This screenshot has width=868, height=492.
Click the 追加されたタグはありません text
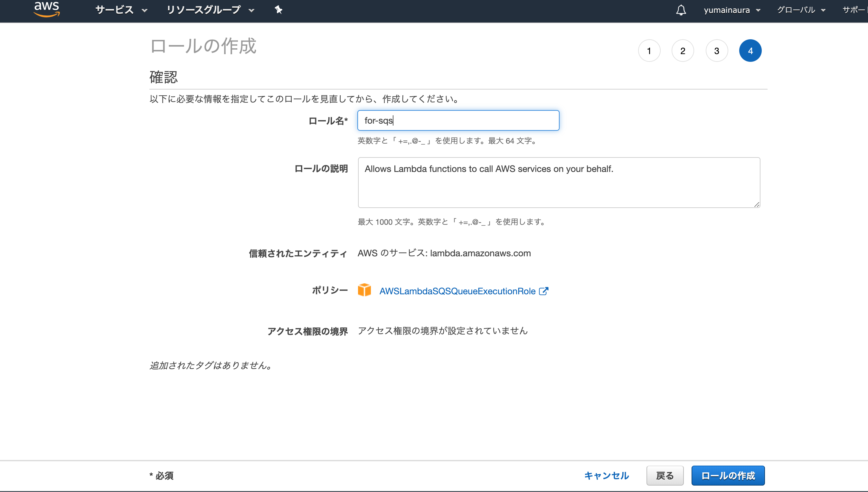point(211,365)
